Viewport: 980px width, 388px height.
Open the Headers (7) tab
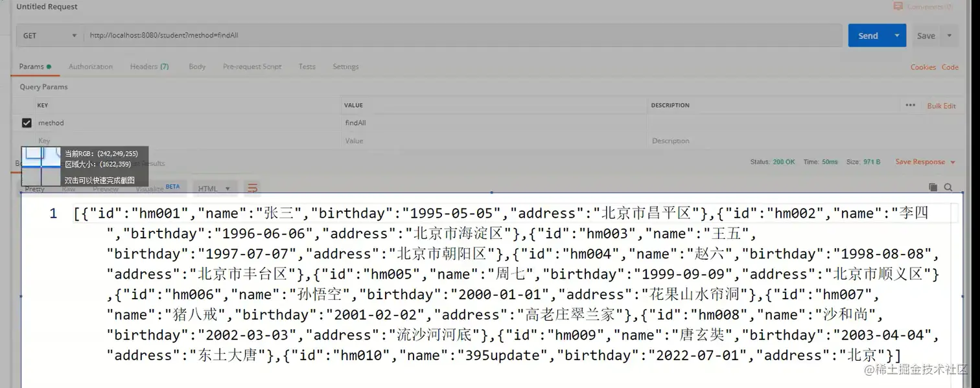[x=150, y=67]
